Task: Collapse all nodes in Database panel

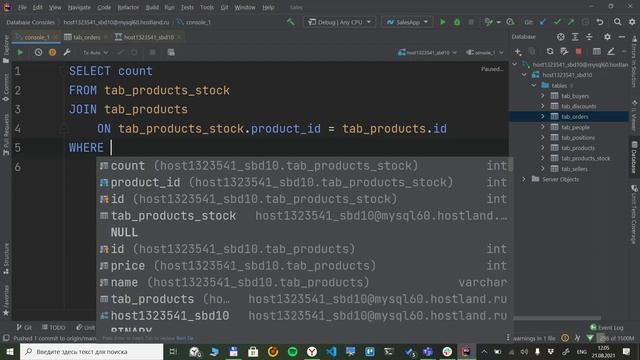Action: (589, 37)
